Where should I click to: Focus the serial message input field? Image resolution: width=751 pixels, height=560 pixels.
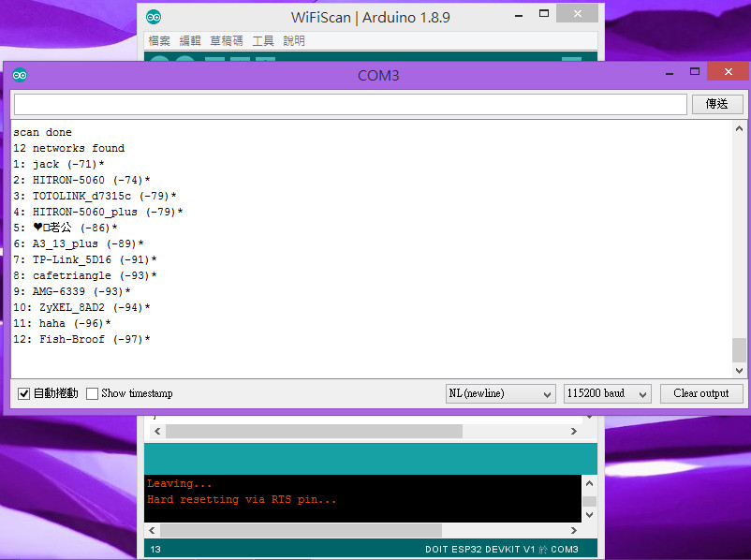point(350,104)
